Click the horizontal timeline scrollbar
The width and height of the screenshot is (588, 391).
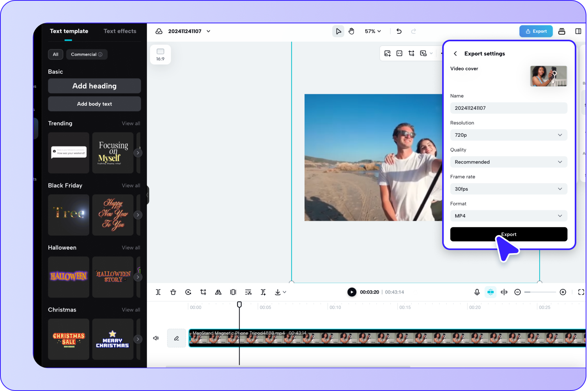coord(288,366)
